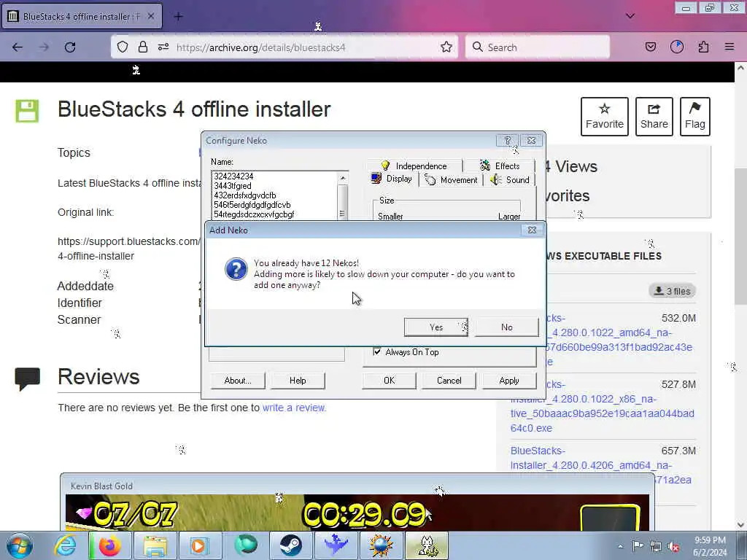The image size is (747, 560).
Task: Click Yes in the Add Neko dialog
Action: coord(436,327)
